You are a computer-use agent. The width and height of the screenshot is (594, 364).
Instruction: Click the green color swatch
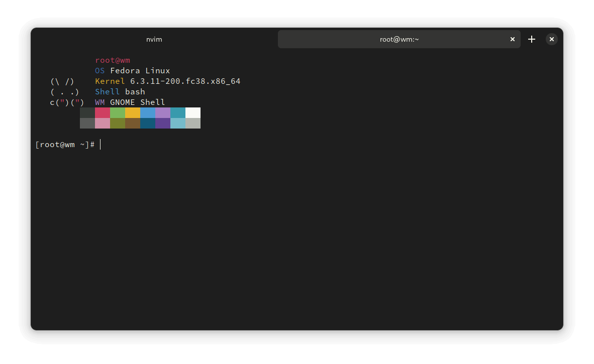pos(118,112)
